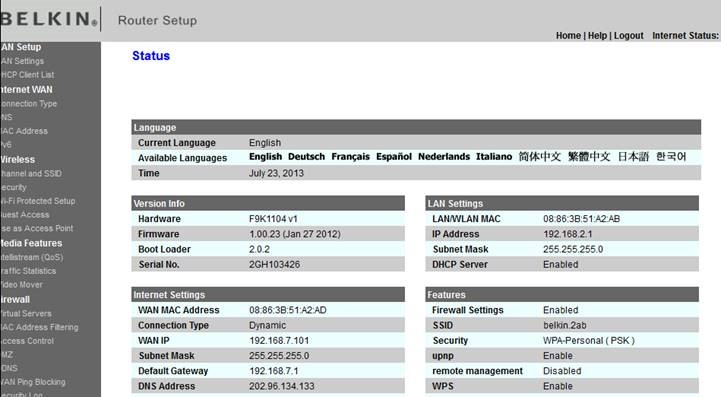This screenshot has width=721, height=397.
Task: Open DHCP Client List in sidebar
Action: 27,75
